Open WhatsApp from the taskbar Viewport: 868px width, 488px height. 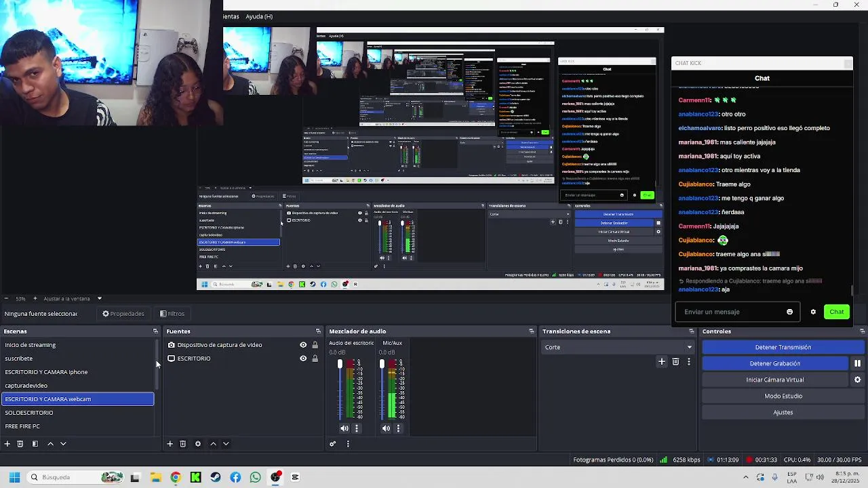256,477
